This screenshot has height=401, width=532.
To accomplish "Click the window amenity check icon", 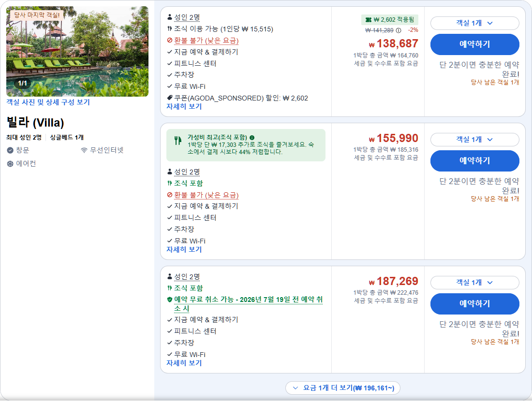I will coord(10,150).
